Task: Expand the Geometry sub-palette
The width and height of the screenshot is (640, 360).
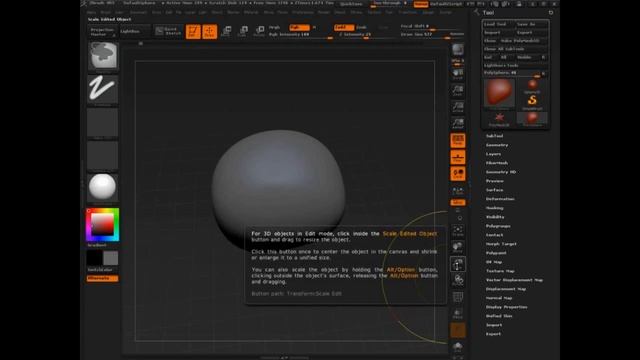Action: (497, 145)
